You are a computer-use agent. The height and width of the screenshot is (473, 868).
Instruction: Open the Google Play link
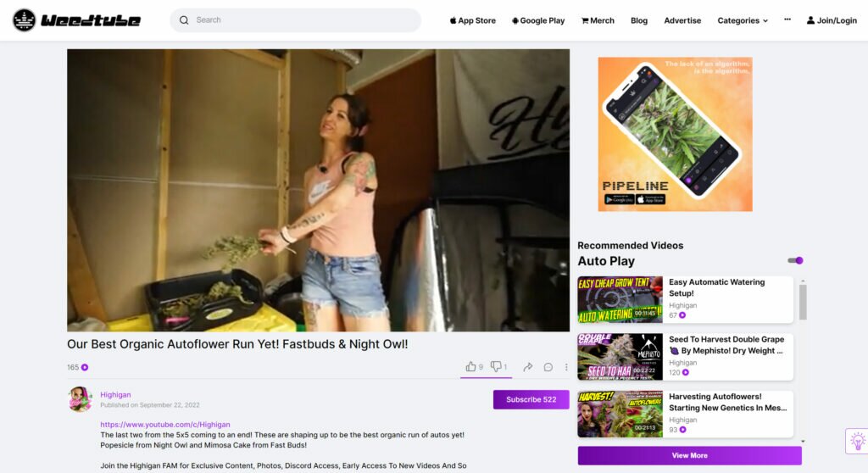[538, 20]
